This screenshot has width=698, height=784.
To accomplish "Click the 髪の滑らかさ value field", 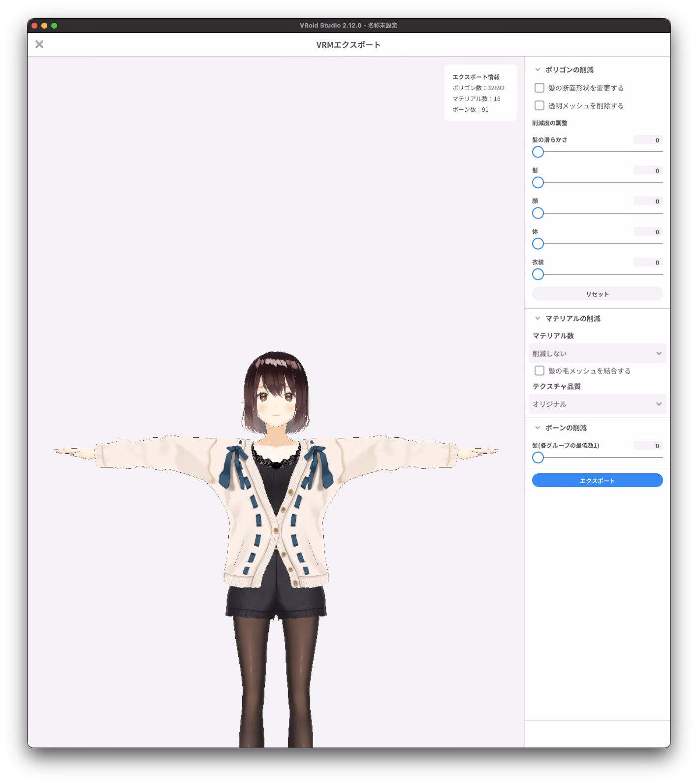I will [x=648, y=140].
